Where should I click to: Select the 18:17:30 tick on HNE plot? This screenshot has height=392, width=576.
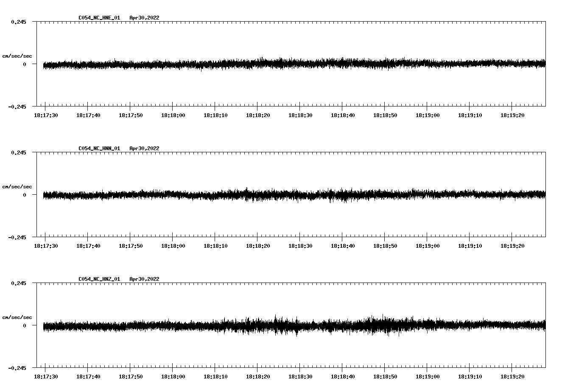click(x=45, y=105)
